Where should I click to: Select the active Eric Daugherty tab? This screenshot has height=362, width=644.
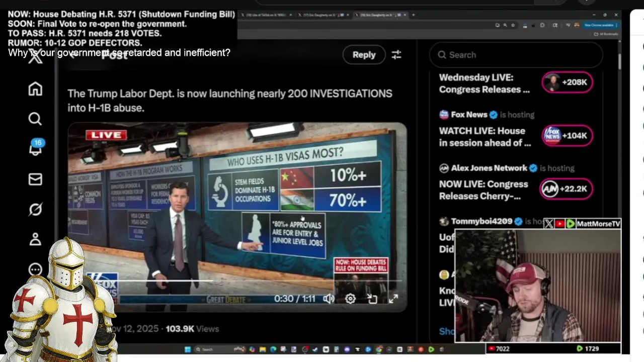[x=381, y=15]
